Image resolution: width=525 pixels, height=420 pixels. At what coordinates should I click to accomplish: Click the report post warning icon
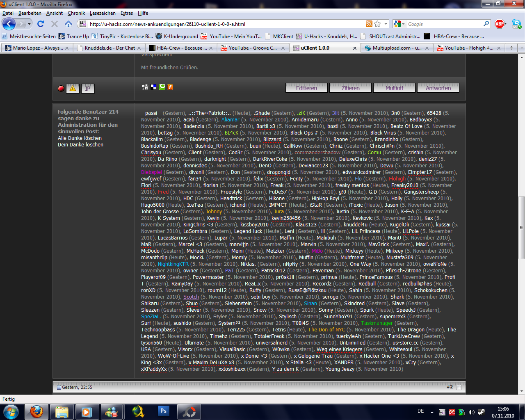click(73, 88)
